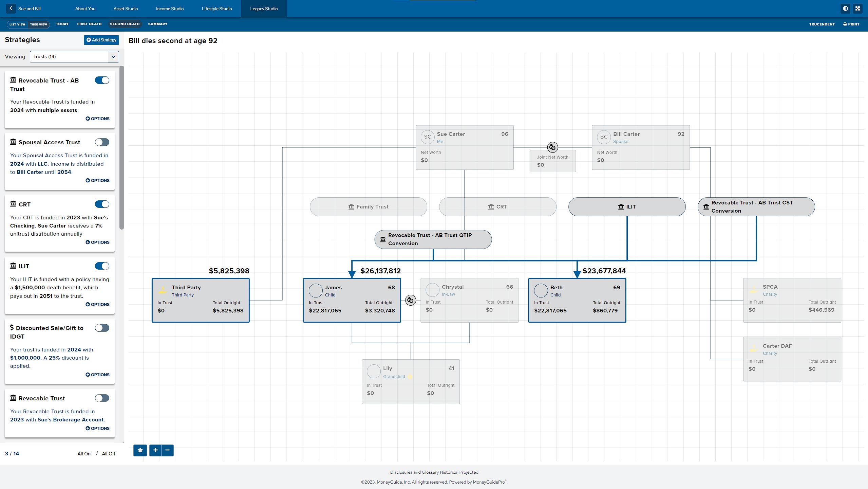Click Sue Carter's Net Worth $0 value
Screen dimensions: 868x489
(424, 160)
